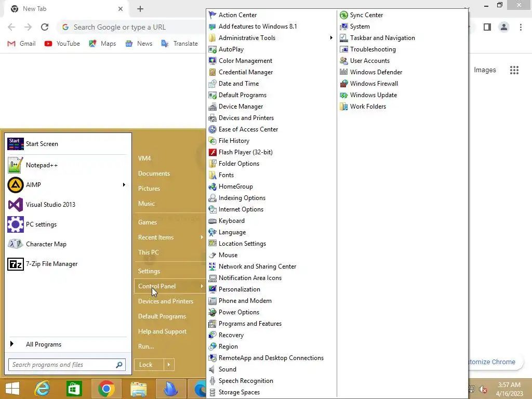
Task: Click the PC settings gear icon
Action: [15, 224]
